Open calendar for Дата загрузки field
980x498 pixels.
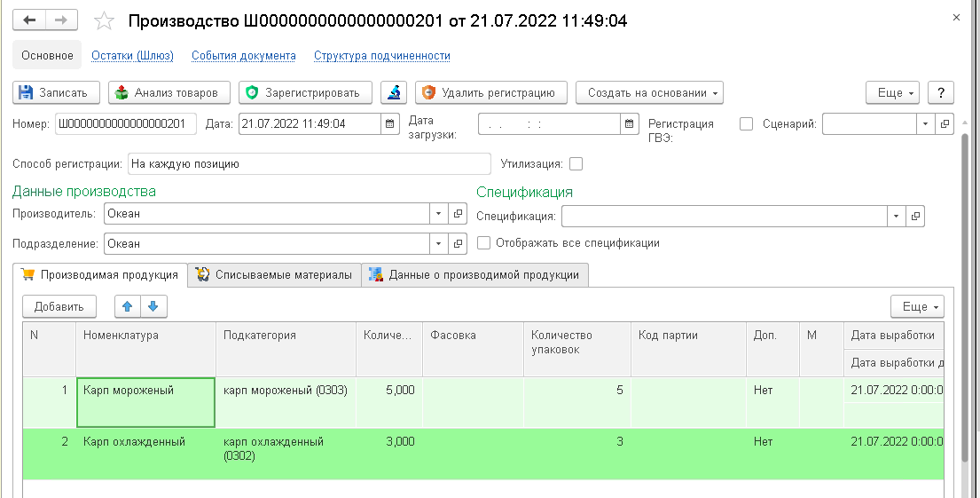(630, 124)
